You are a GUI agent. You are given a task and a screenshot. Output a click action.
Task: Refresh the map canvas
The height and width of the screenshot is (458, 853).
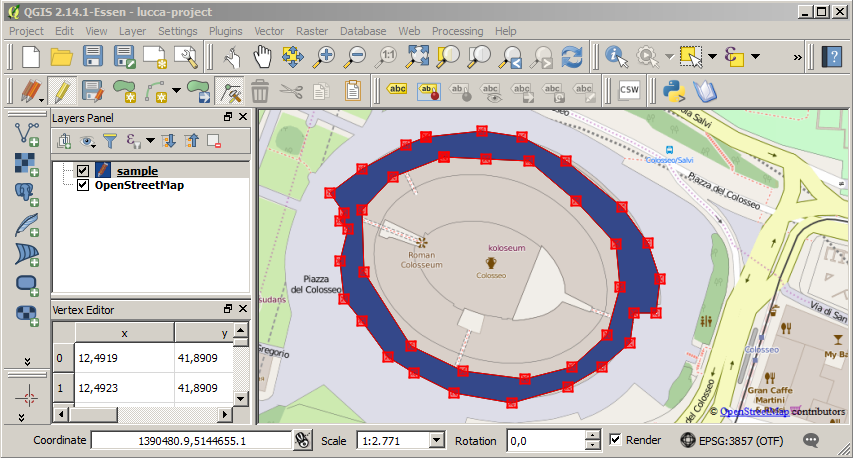tap(572, 57)
